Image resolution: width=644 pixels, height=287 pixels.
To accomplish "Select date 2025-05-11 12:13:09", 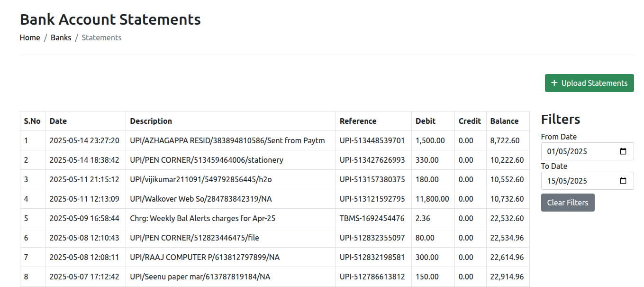I will 84,199.
